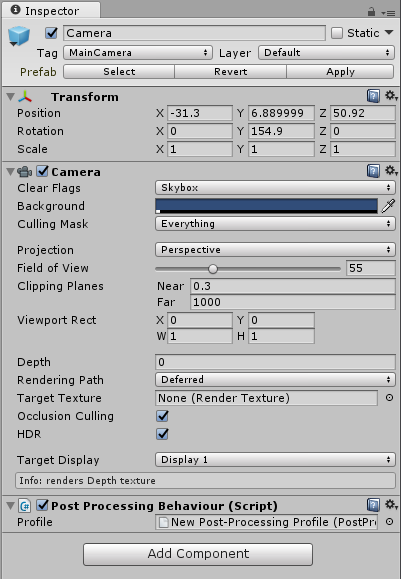The width and height of the screenshot is (401, 579).
Task: Click the prefab Apply button
Action: point(340,72)
